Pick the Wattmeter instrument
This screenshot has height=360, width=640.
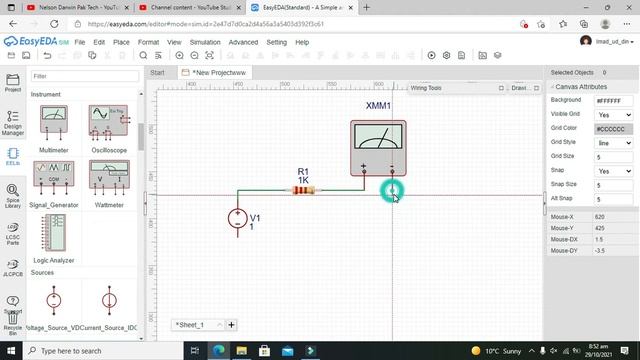(109, 184)
